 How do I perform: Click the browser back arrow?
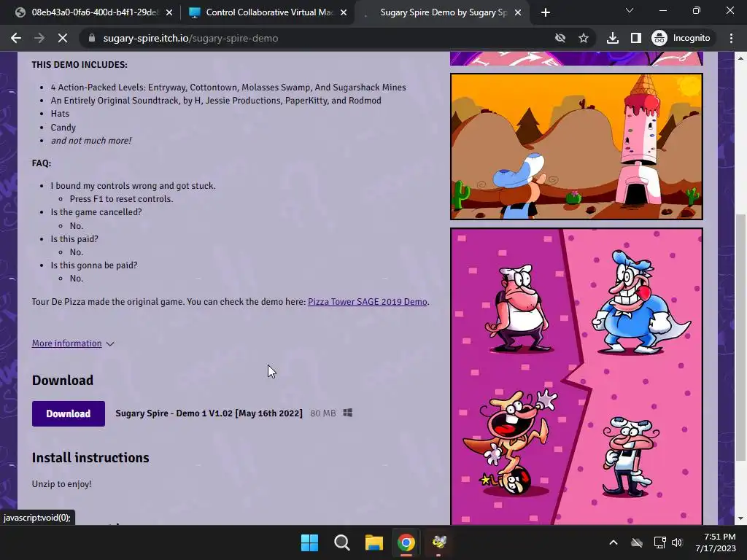point(16,38)
